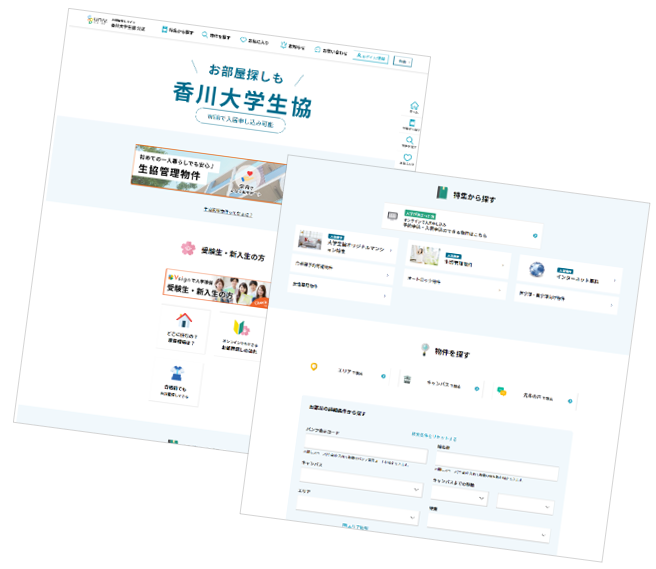Select the キャンパスで探す search tab
Screen dimensions: 656x569
441,384
